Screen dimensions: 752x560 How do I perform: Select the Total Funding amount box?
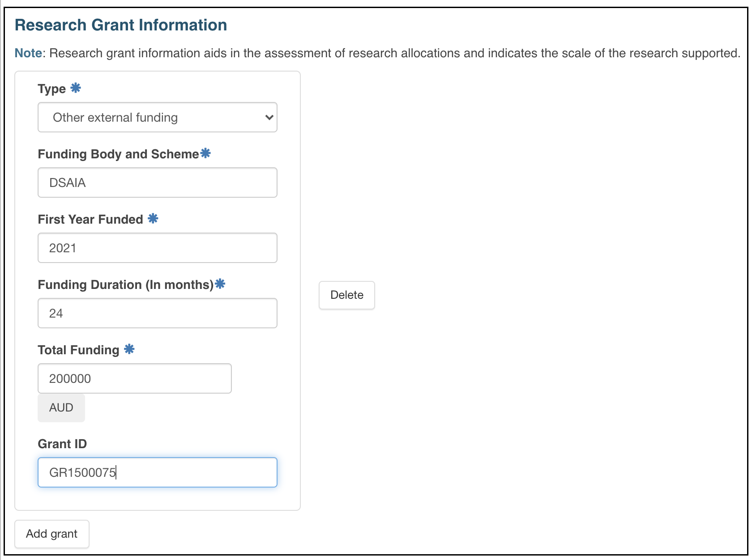[x=135, y=378]
